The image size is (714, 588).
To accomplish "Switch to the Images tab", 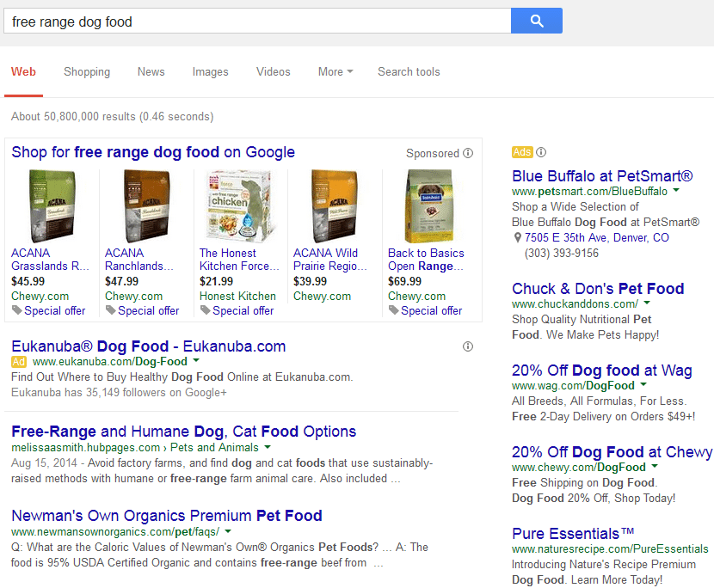I will click(x=211, y=72).
